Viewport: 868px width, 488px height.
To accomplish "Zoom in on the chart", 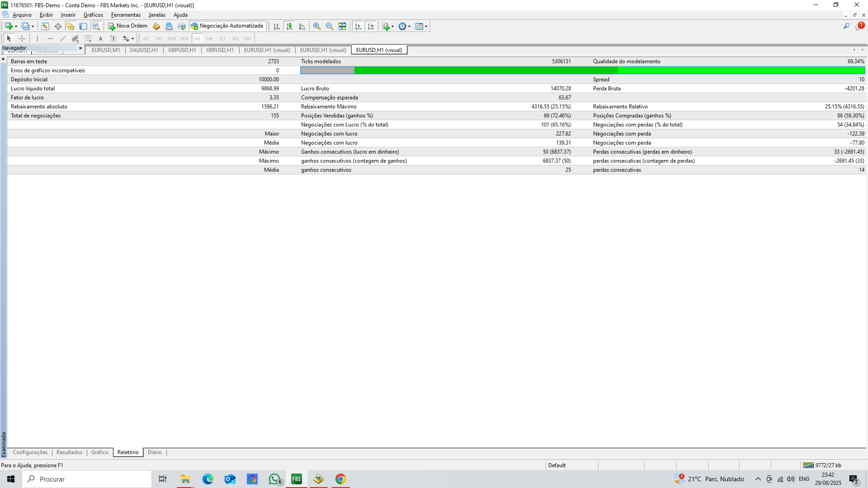I will pos(317,26).
